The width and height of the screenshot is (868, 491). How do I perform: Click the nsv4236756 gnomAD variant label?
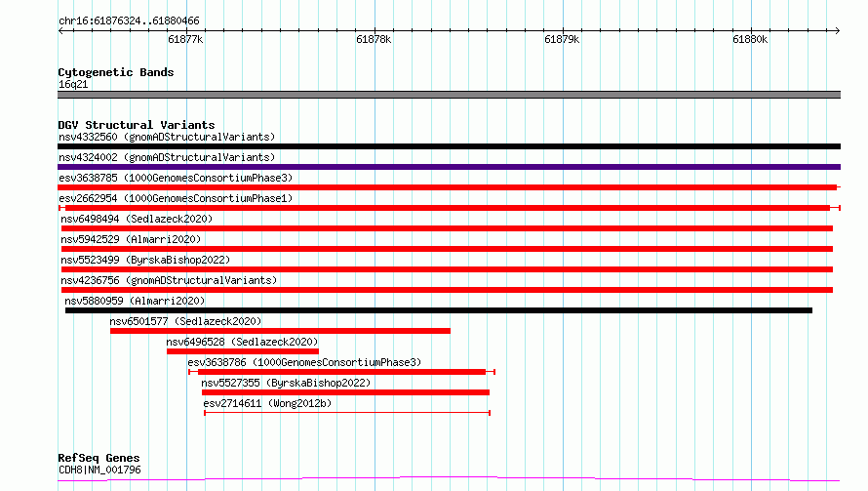(169, 280)
